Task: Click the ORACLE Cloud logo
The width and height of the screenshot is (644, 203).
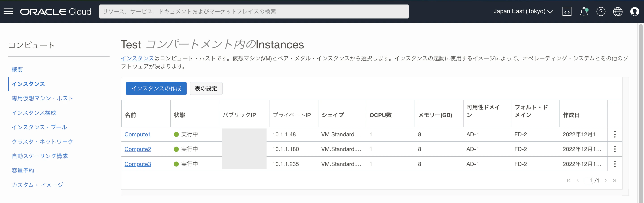Action: point(55,12)
